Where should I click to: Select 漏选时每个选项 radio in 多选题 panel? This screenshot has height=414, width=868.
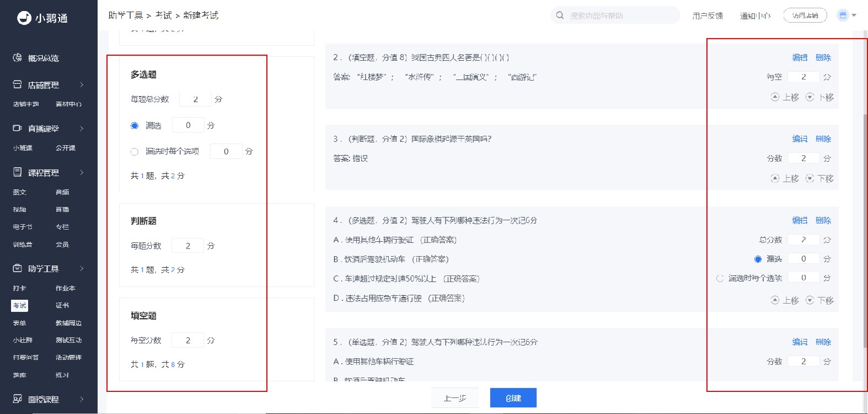[135, 151]
